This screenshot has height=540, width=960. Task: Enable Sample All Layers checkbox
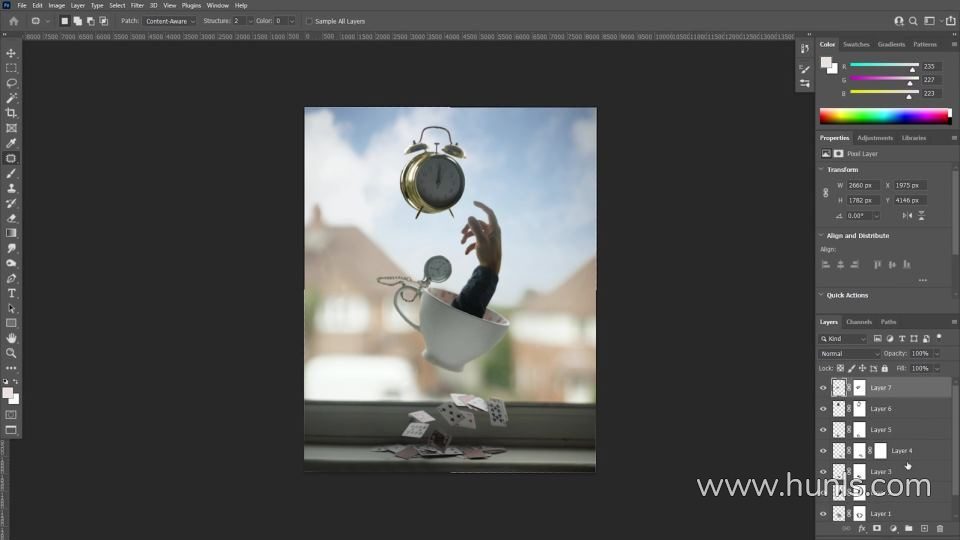(x=308, y=21)
